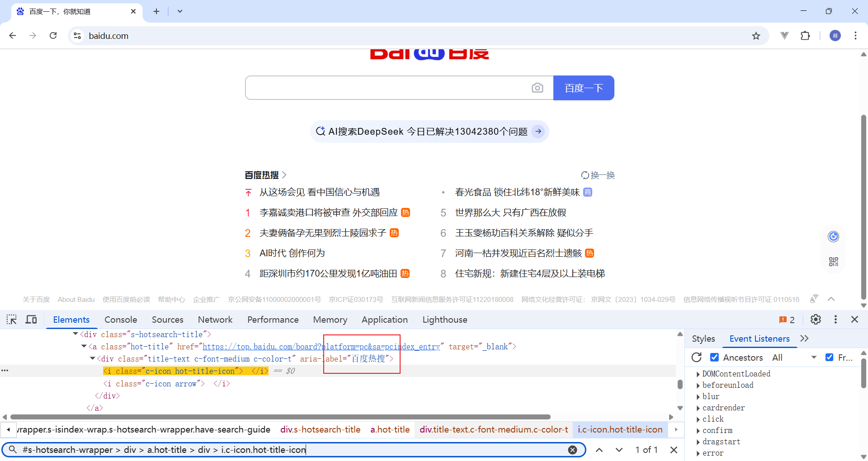Viewport: 868px width, 461px height.
Task: Open the About Baidu footer link
Action: coord(76,300)
